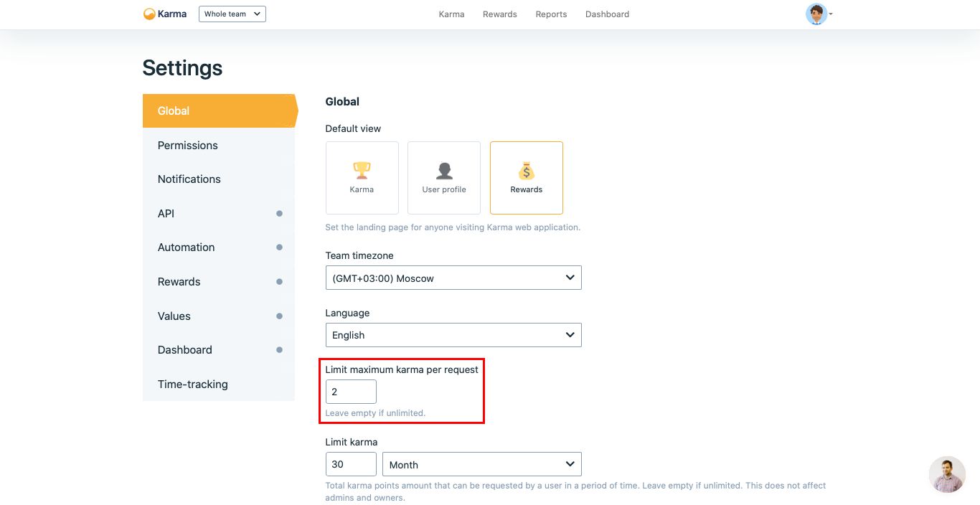Switch to the Rewards settings tab in the sidebar
Viewport: 980px width, 505px height.
(219, 282)
